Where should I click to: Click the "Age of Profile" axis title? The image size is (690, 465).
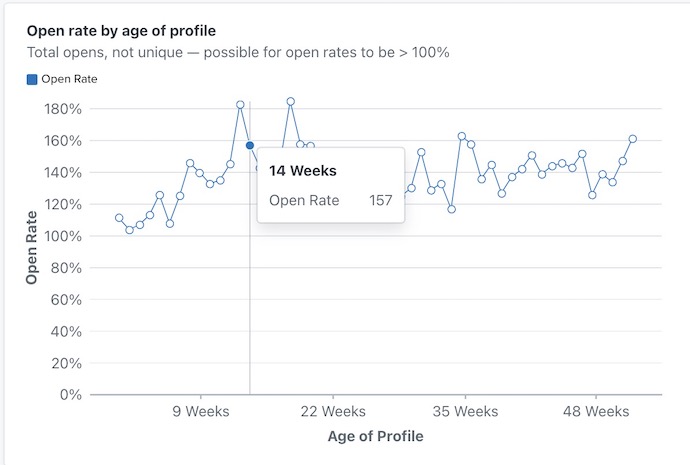pyautogui.click(x=375, y=437)
